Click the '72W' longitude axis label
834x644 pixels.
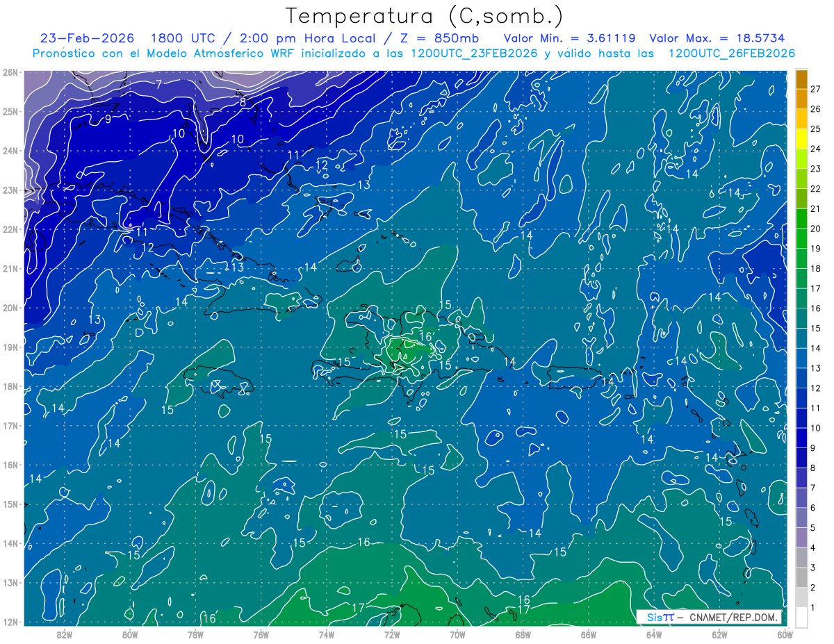pyautogui.click(x=392, y=634)
